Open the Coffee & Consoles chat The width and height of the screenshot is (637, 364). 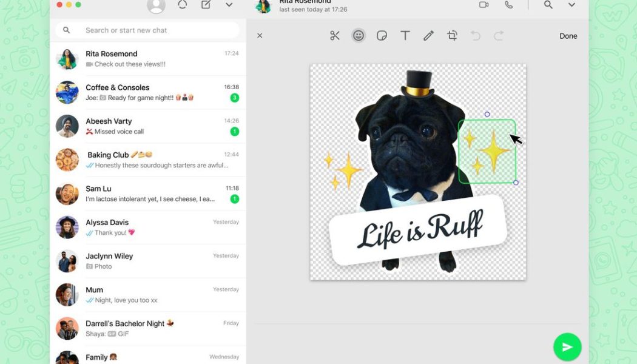point(146,92)
